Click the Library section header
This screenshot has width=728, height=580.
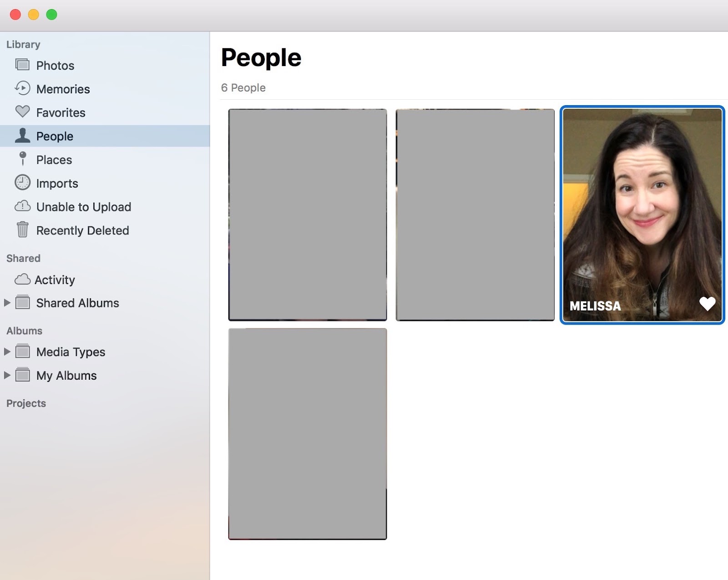coord(23,45)
